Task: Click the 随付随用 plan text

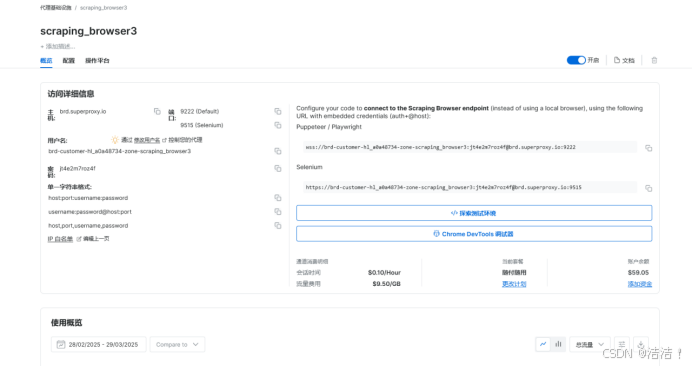Action: [514, 272]
